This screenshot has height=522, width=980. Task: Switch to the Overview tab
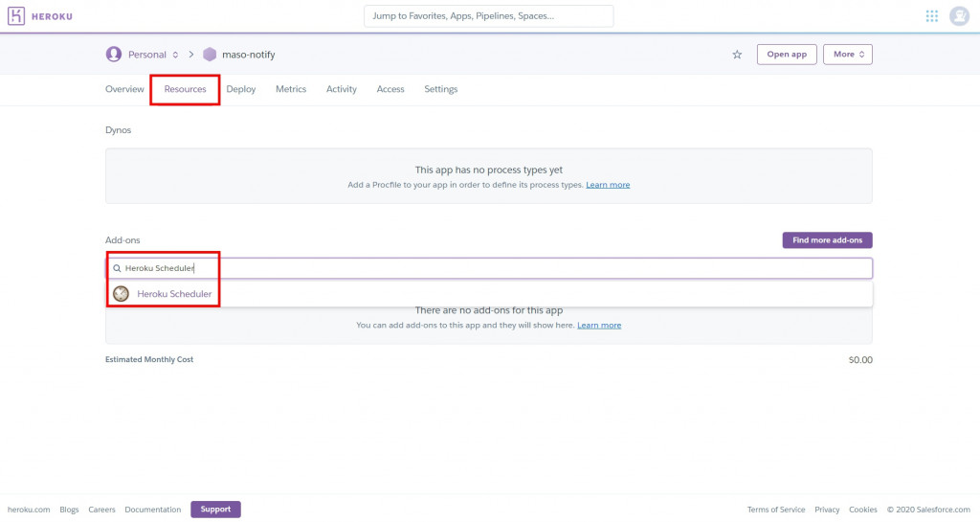coord(124,89)
